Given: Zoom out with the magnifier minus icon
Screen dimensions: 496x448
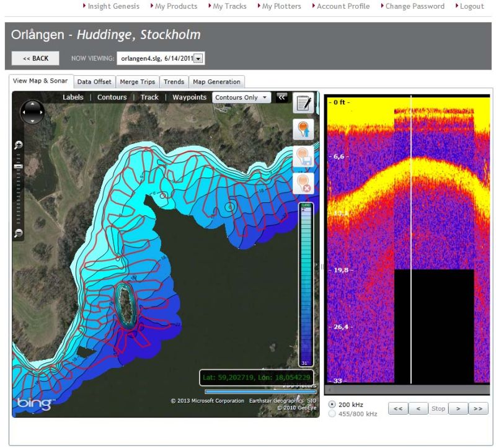Looking at the screenshot, I should click(19, 233).
